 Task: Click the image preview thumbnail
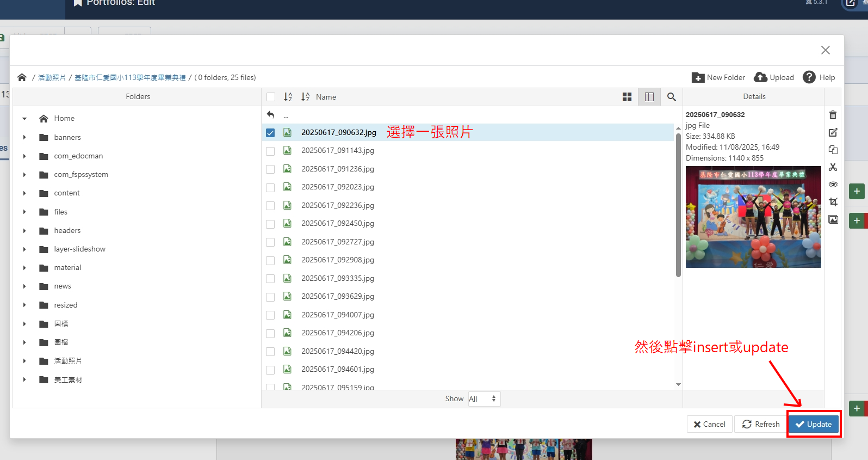[x=753, y=217]
